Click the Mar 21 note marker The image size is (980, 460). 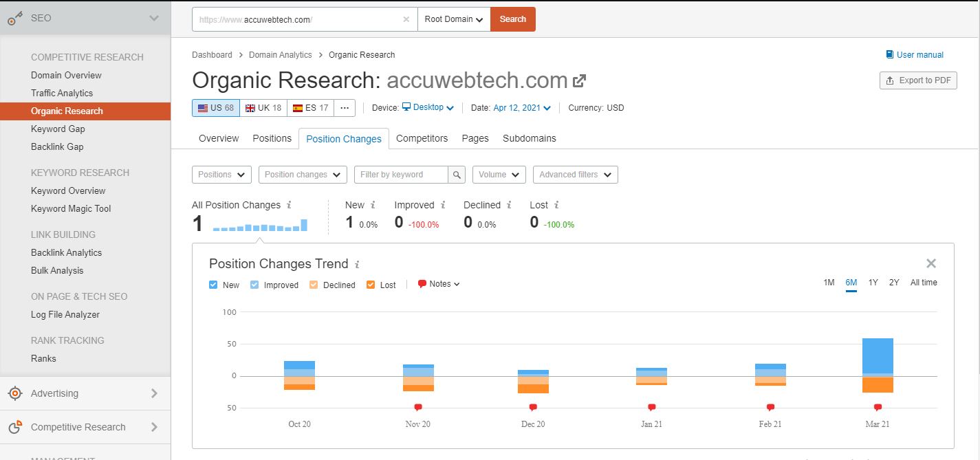pyautogui.click(x=878, y=408)
